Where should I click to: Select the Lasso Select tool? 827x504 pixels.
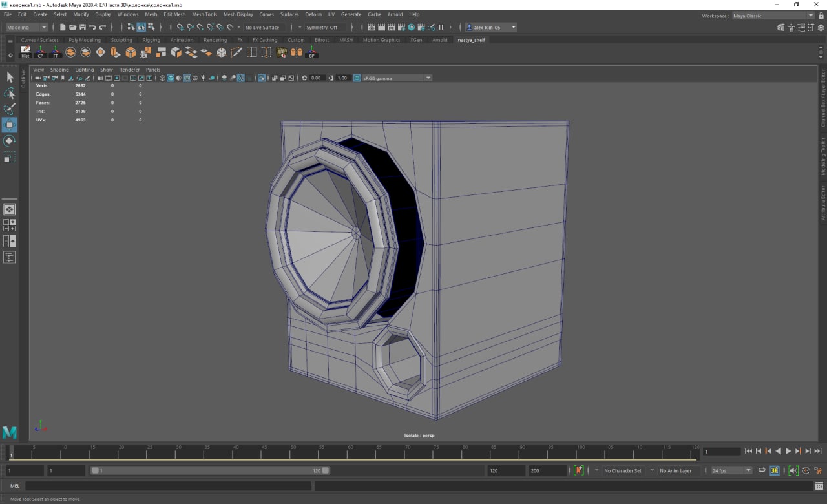10,93
